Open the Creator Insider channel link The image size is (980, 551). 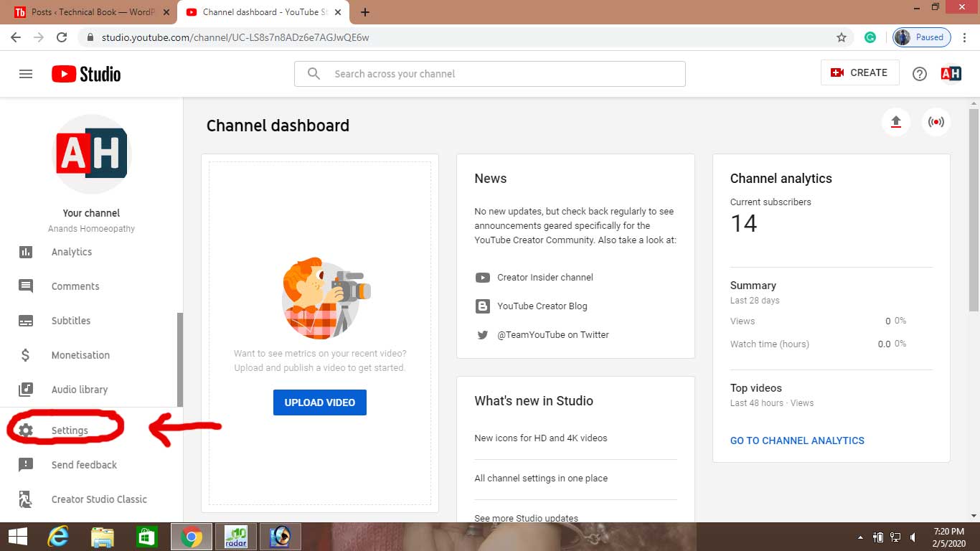(545, 278)
